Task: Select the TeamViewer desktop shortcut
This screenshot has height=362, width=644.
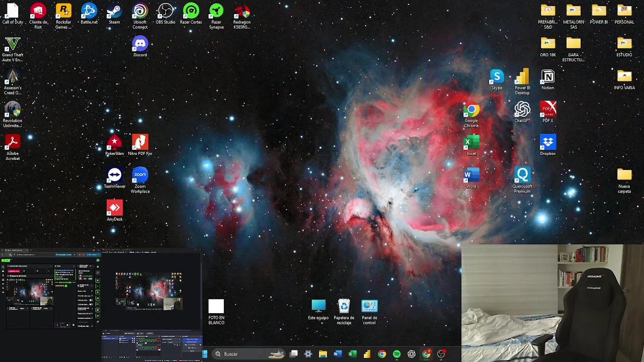Action: 114,178
